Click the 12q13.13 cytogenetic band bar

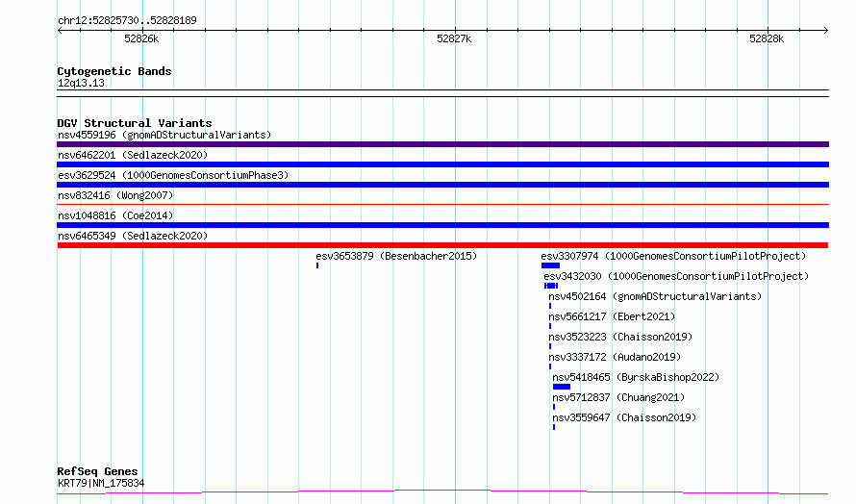click(442, 93)
